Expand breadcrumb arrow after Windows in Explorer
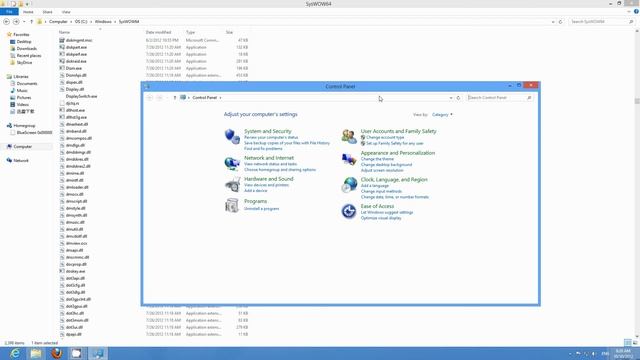Viewport: 640px width, 360px height. click(x=115, y=22)
